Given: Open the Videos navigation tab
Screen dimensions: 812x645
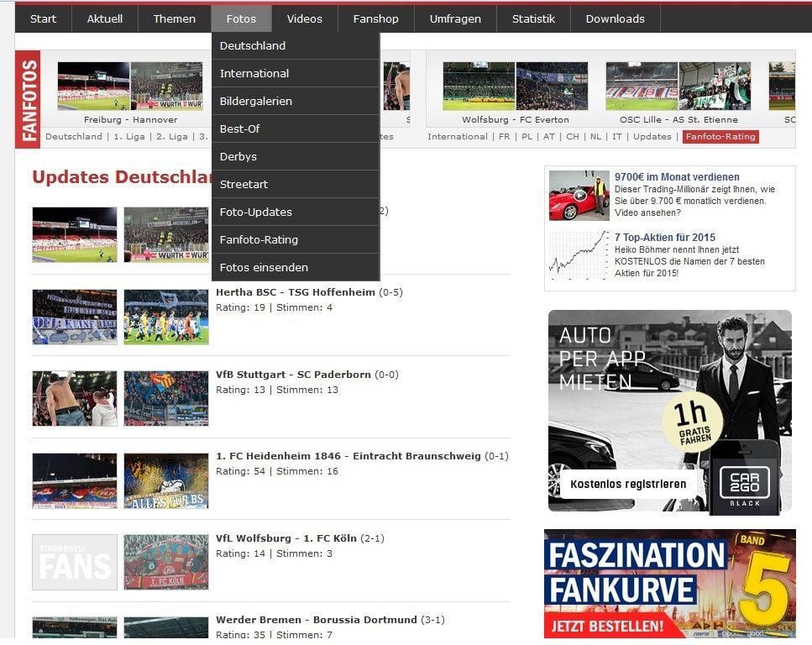Looking at the screenshot, I should (305, 18).
